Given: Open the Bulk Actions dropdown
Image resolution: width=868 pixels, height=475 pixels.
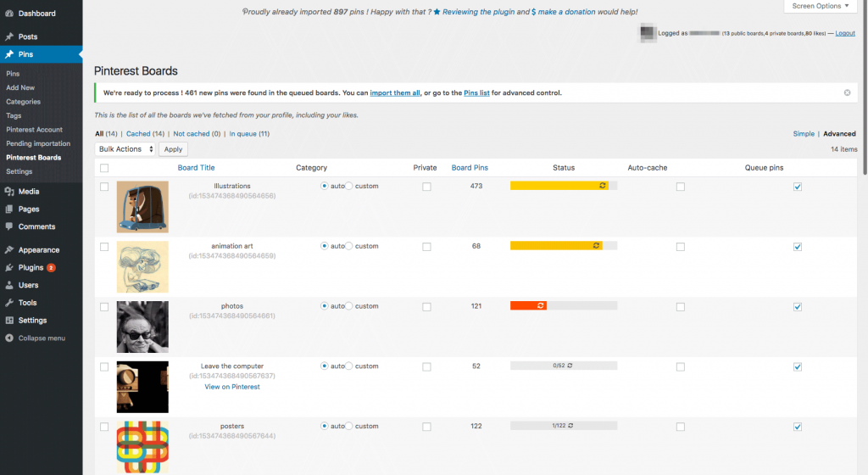Looking at the screenshot, I should (125, 149).
